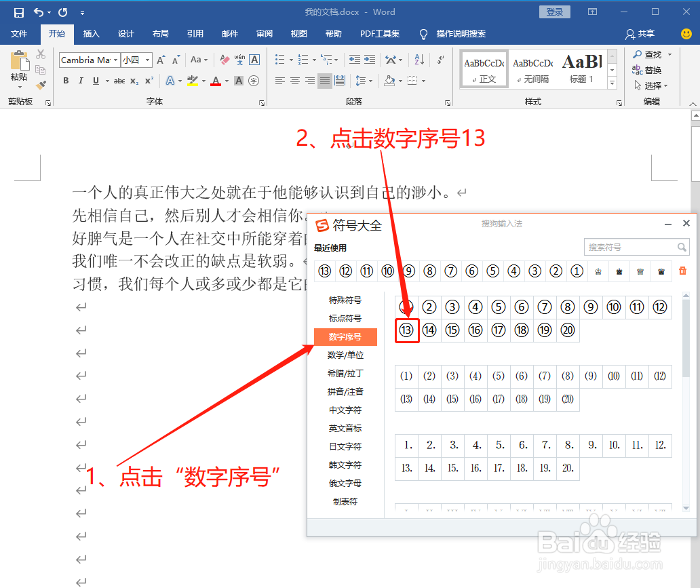Select 特殊符号 category in symbol panel
This screenshot has width=700, height=588.
point(346,299)
